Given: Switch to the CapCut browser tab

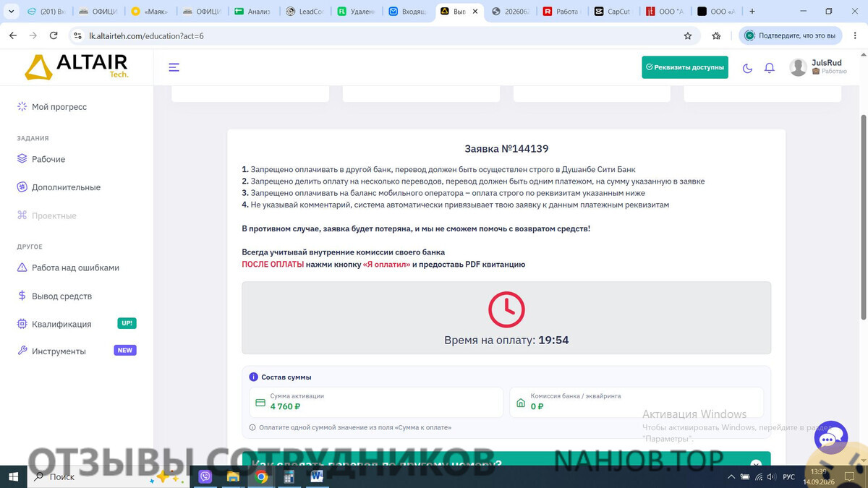Looking at the screenshot, I should [613, 12].
